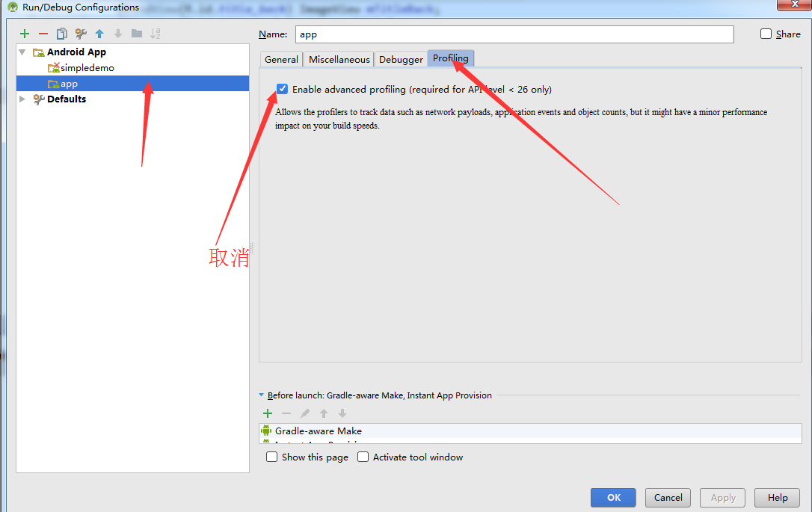
Task: Enable the Share checkbox
Action: point(766,34)
